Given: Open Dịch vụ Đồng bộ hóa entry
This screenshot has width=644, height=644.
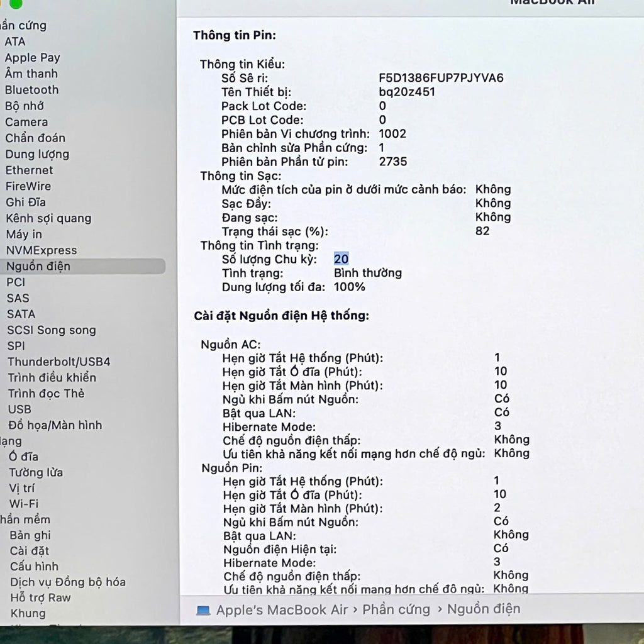Looking at the screenshot, I should 68,582.
